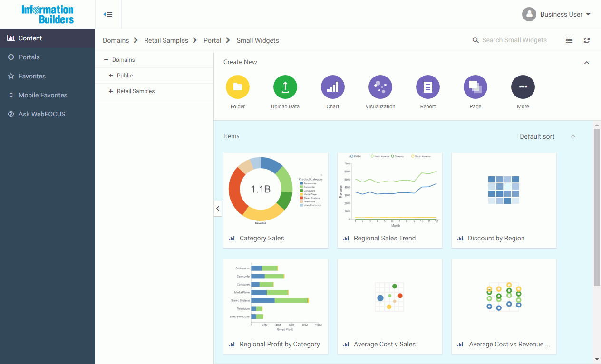
Task: Click the Items vertical scrollbar
Action: point(597,207)
